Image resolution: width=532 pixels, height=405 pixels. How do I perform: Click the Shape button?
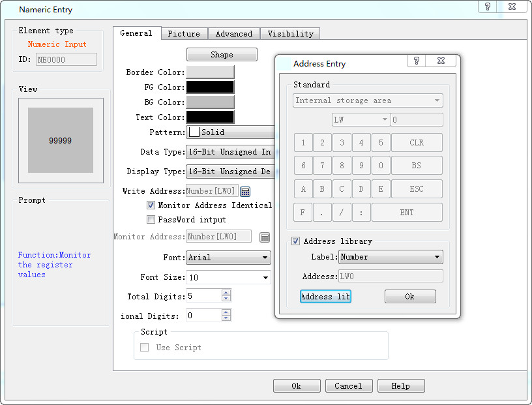point(221,54)
